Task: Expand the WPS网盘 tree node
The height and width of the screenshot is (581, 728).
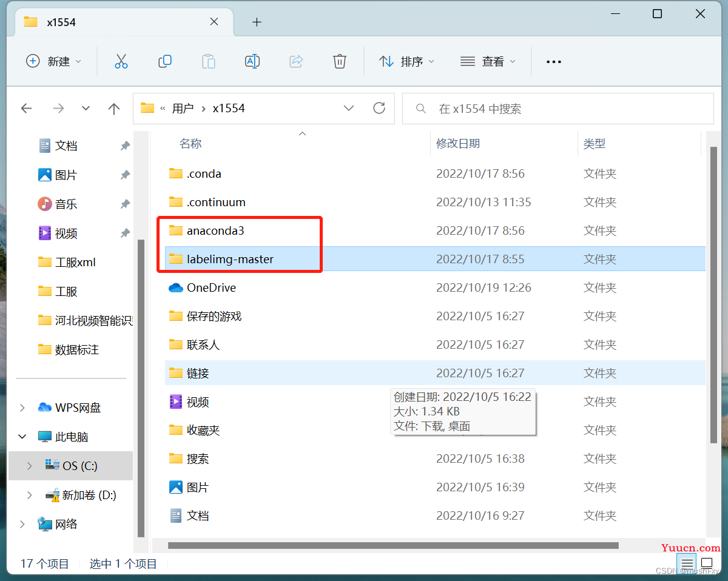Action: (22, 408)
